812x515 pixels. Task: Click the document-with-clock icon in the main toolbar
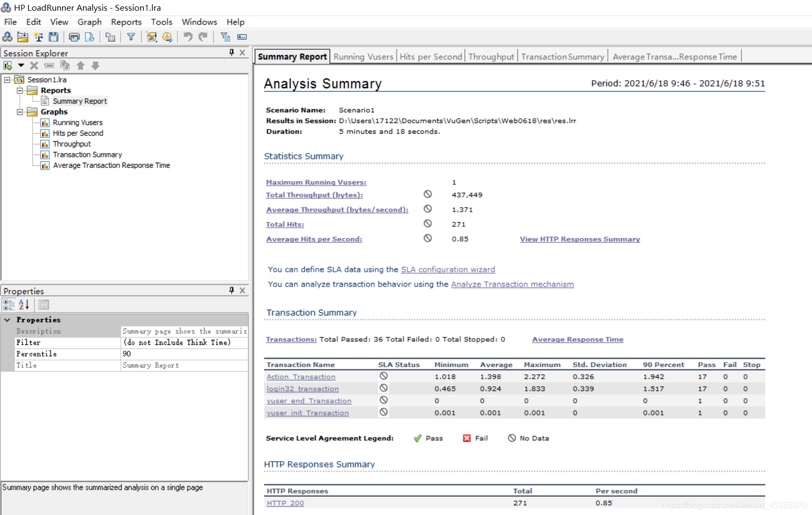pyautogui.click(x=90, y=37)
